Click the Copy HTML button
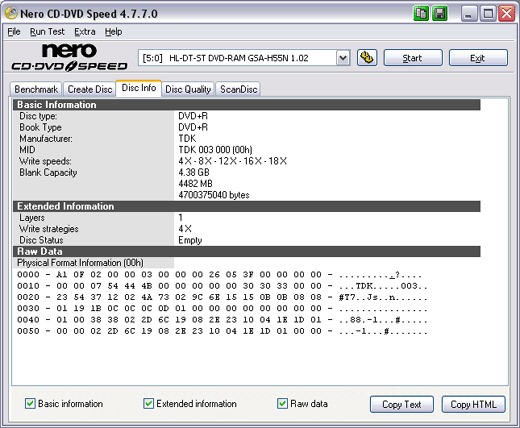This screenshot has height=428, width=520. pyautogui.click(x=473, y=404)
